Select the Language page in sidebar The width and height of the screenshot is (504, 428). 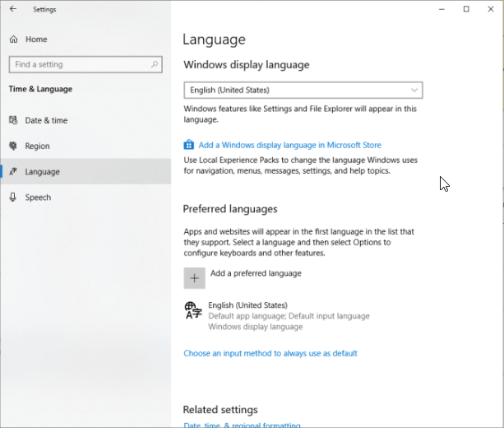[86, 171]
